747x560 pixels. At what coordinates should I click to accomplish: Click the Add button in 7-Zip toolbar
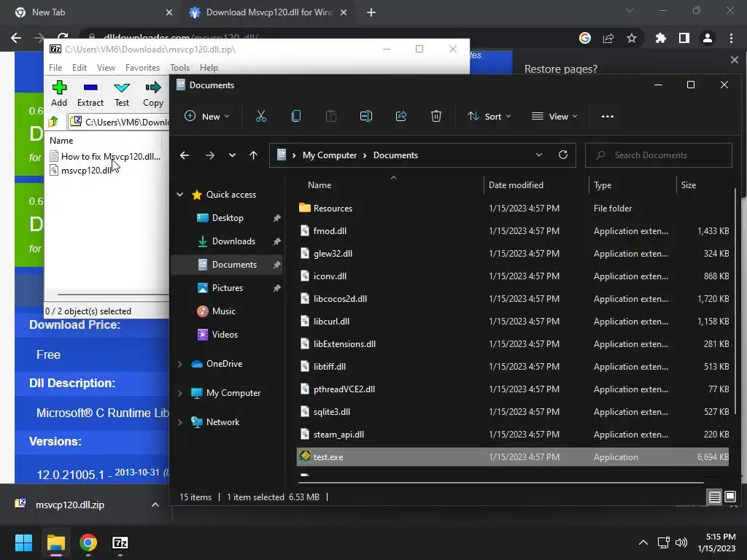tap(59, 94)
